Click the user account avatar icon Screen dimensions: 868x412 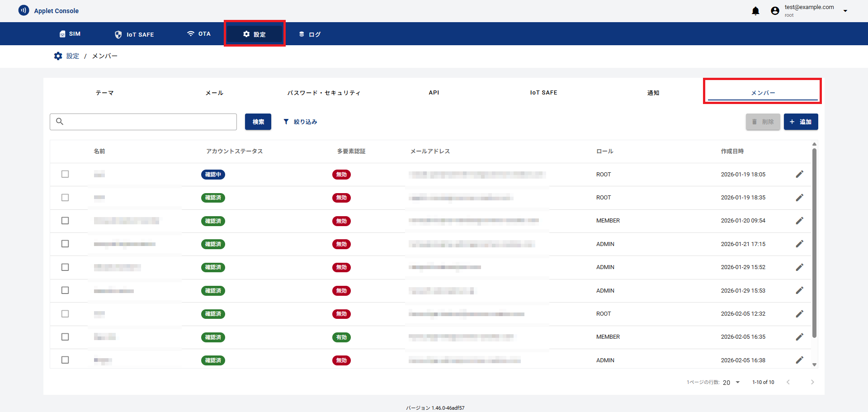(775, 11)
